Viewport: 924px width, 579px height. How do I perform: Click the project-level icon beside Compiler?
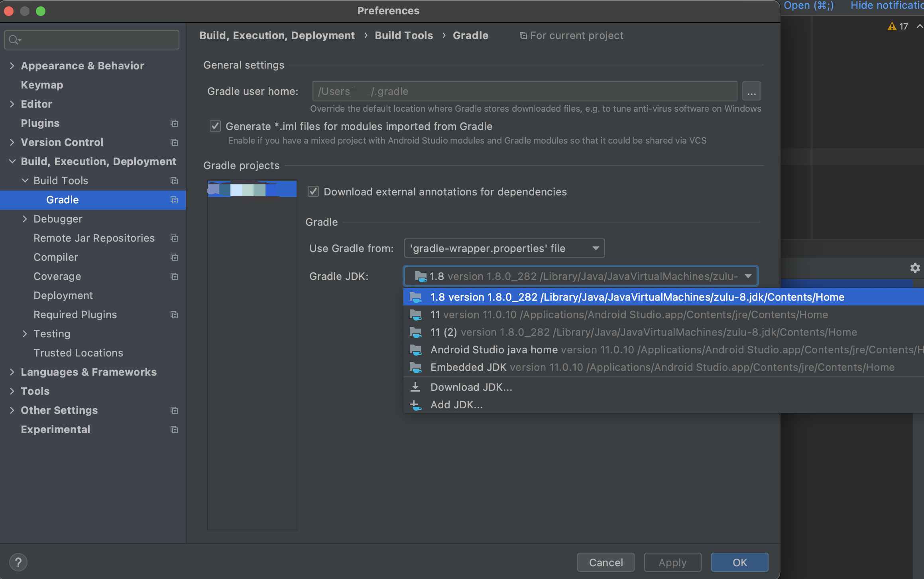pos(174,257)
